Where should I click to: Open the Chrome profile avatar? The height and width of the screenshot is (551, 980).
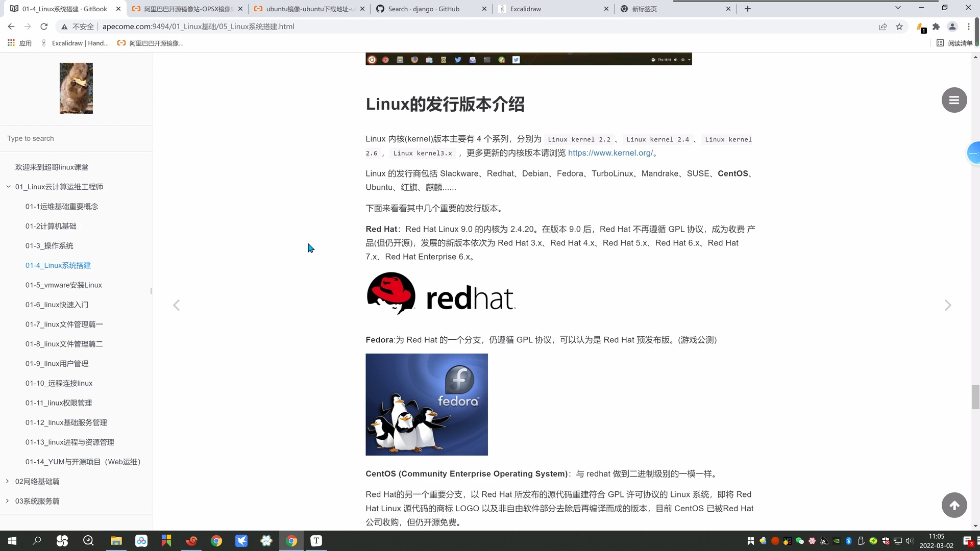pyautogui.click(x=952, y=27)
